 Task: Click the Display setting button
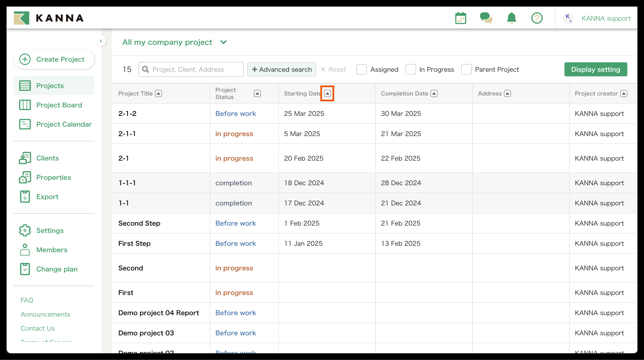pyautogui.click(x=596, y=69)
